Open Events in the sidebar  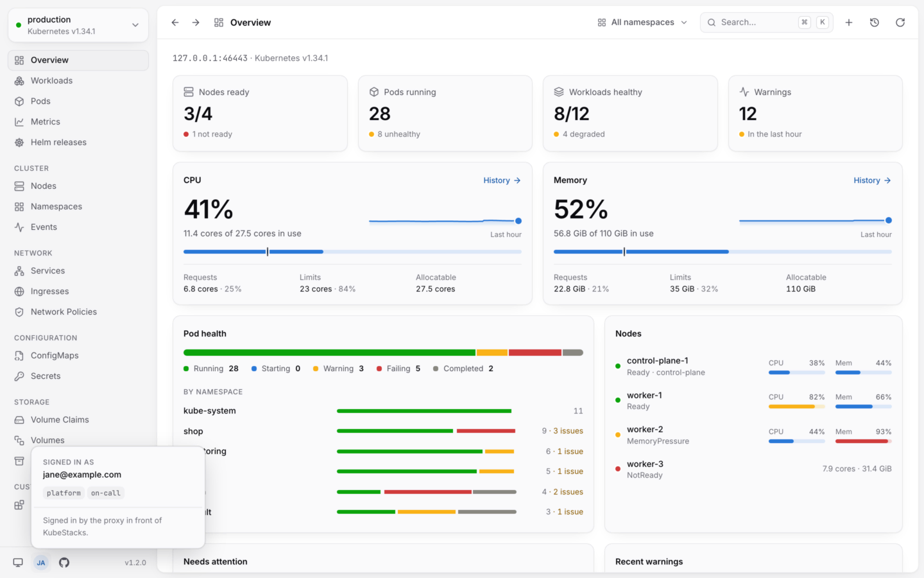coord(78,227)
